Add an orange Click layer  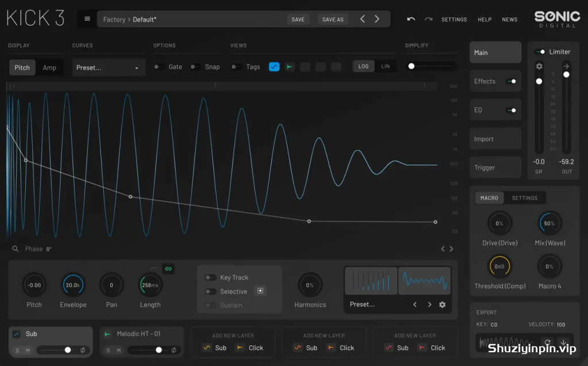coord(341,348)
